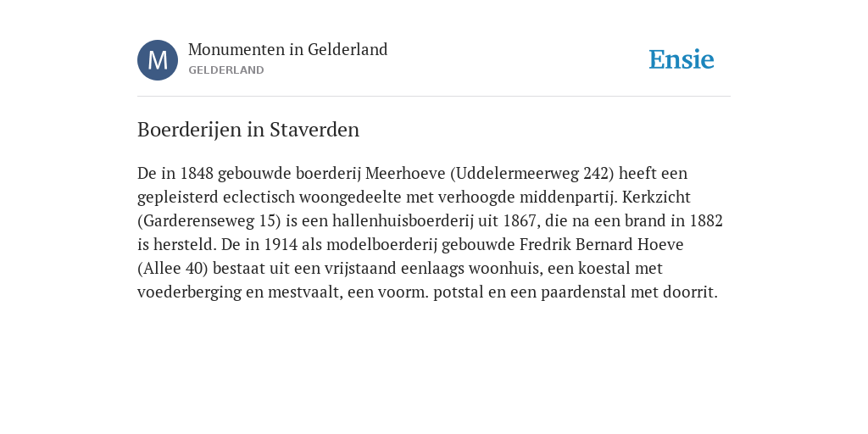Click the address Uddelermeerweg 242 in the text
Image resolution: width=868 pixels, height=434 pixels.
532,173
